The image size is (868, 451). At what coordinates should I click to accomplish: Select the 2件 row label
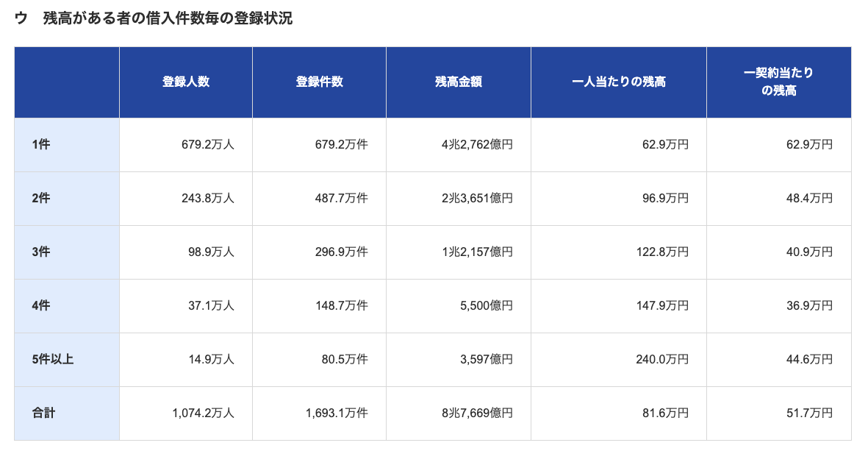(67, 199)
